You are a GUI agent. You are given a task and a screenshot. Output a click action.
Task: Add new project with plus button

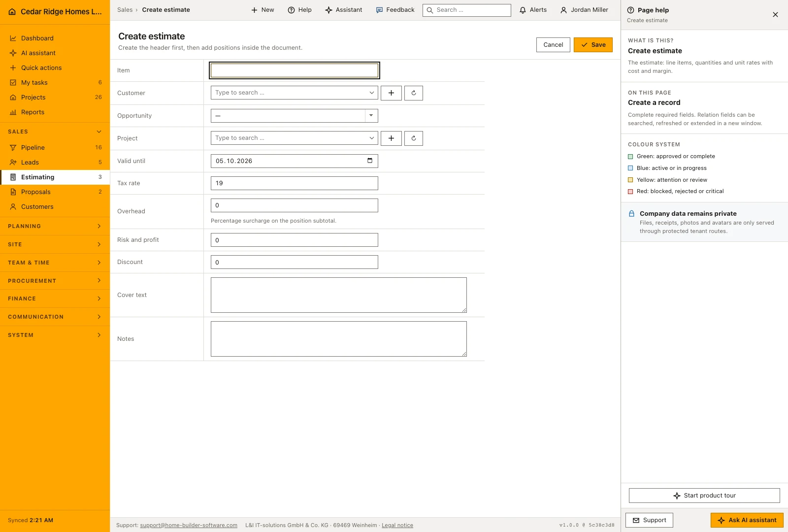pyautogui.click(x=391, y=138)
